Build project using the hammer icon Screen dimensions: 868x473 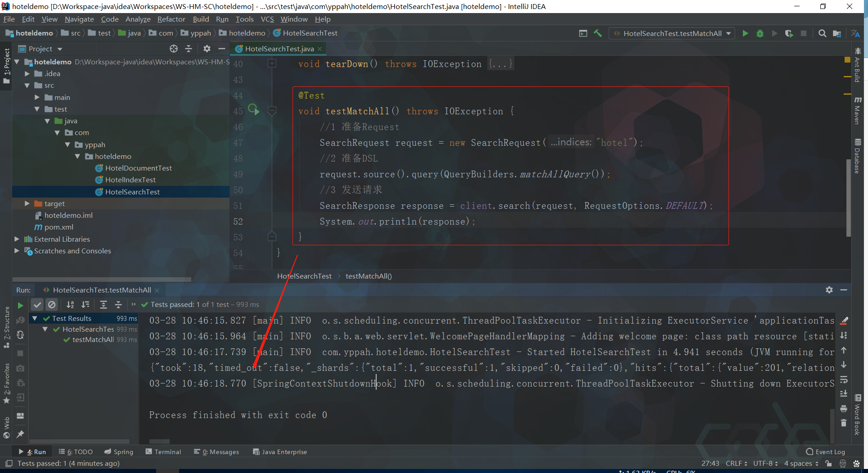(598, 33)
